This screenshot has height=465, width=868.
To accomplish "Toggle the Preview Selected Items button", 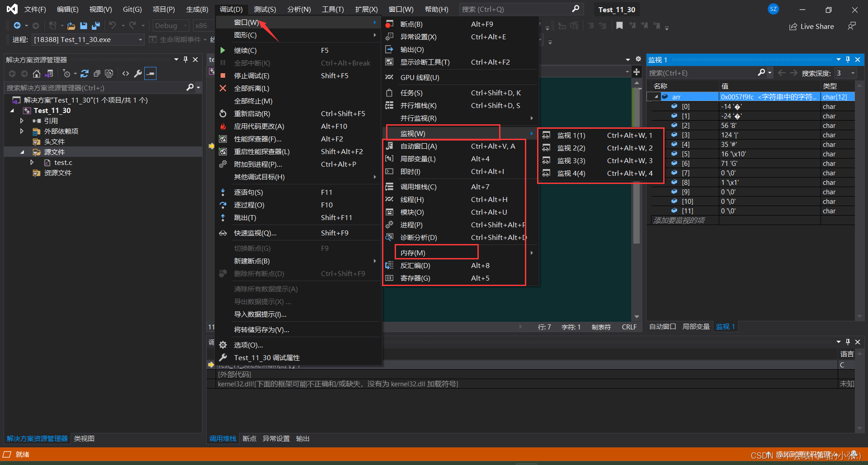I will [x=151, y=74].
